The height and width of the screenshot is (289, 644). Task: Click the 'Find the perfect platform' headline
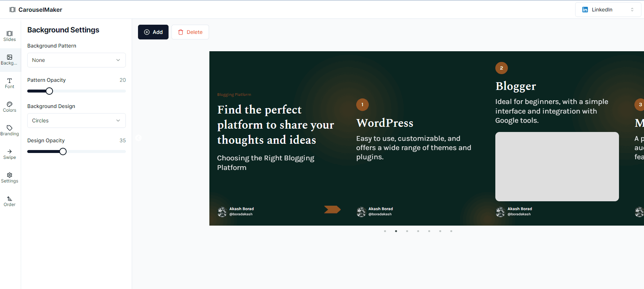[276, 125]
